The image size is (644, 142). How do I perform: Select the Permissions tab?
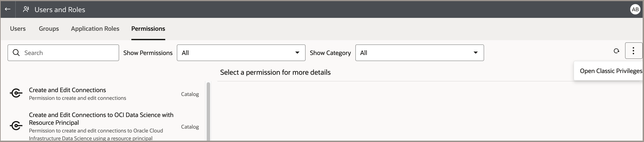pos(148,29)
